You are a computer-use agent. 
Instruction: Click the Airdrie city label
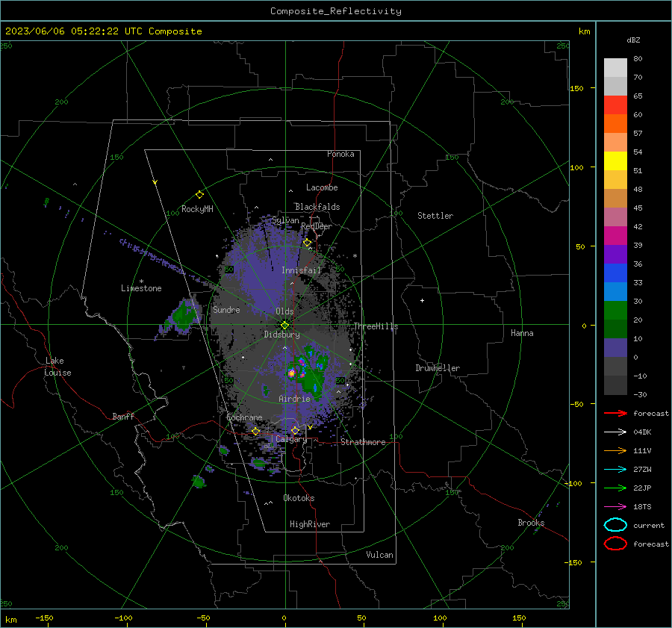pyautogui.click(x=294, y=399)
